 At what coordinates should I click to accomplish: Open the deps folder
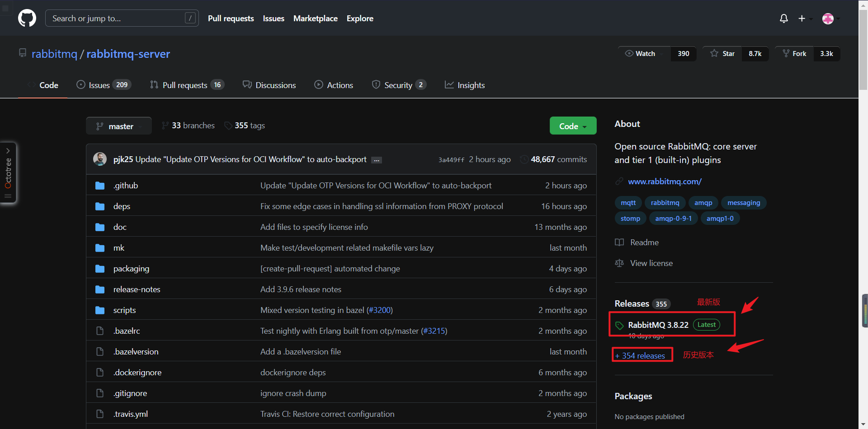click(x=122, y=206)
